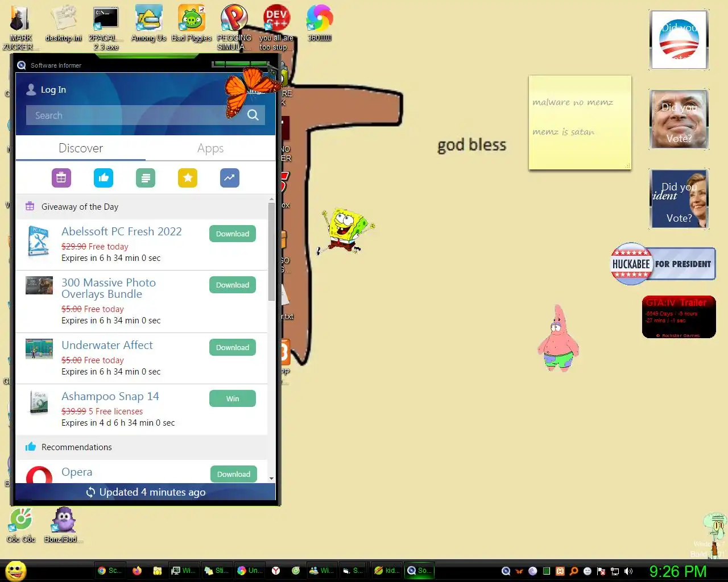Download the Underwater Affect giveaway
The width and height of the screenshot is (728, 582).
point(233,347)
